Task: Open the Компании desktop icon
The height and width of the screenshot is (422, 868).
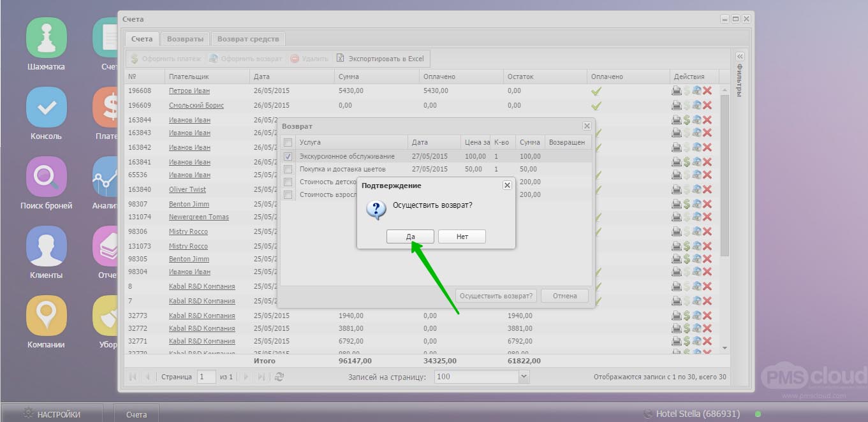Action: 46,316
